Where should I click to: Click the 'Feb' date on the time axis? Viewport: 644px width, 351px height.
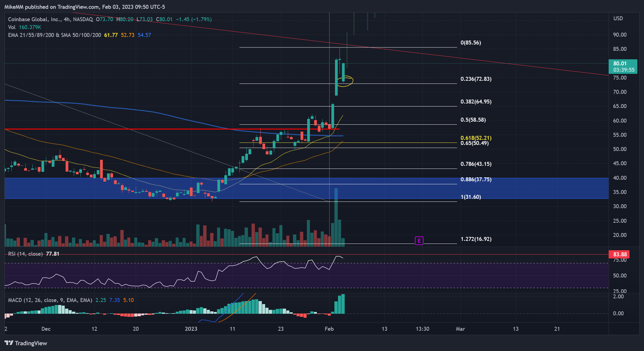click(329, 329)
